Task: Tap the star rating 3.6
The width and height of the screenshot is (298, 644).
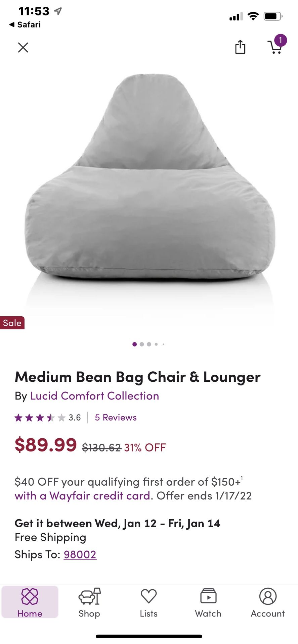Action: 48,418
